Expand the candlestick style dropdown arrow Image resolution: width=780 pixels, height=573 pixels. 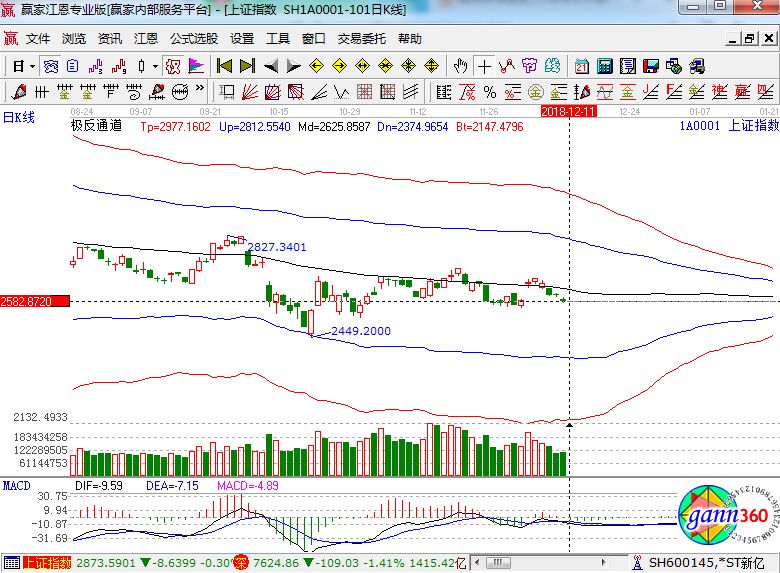(x=155, y=66)
